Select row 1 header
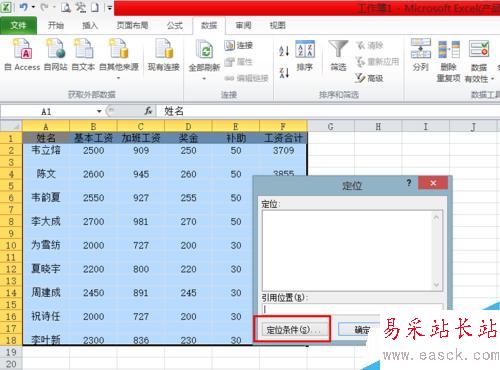This screenshot has height=370, width=500. click(11, 138)
